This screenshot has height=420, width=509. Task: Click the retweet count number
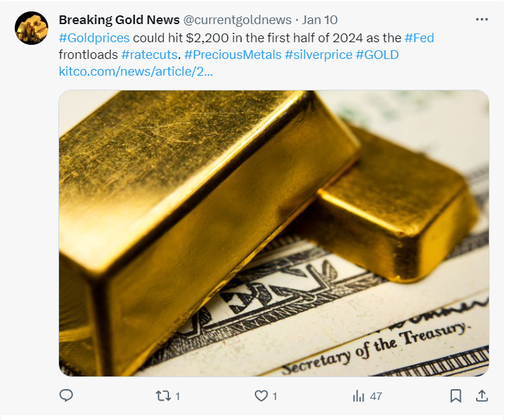pos(178,397)
